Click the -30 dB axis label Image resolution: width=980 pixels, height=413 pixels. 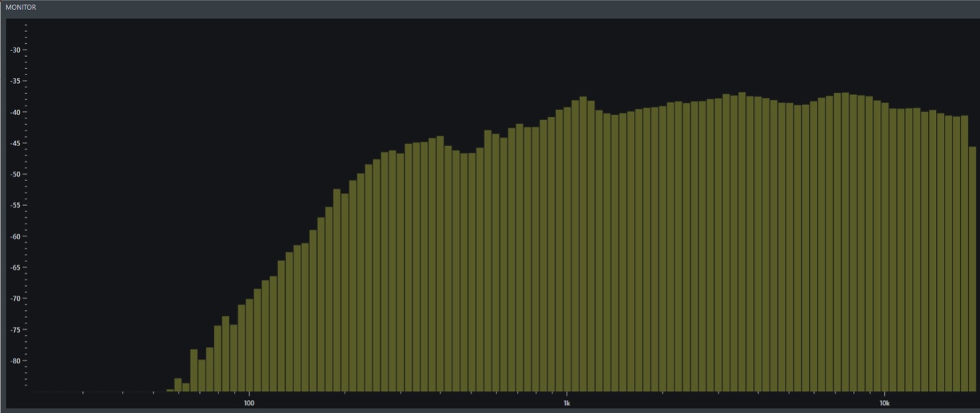[x=15, y=50]
